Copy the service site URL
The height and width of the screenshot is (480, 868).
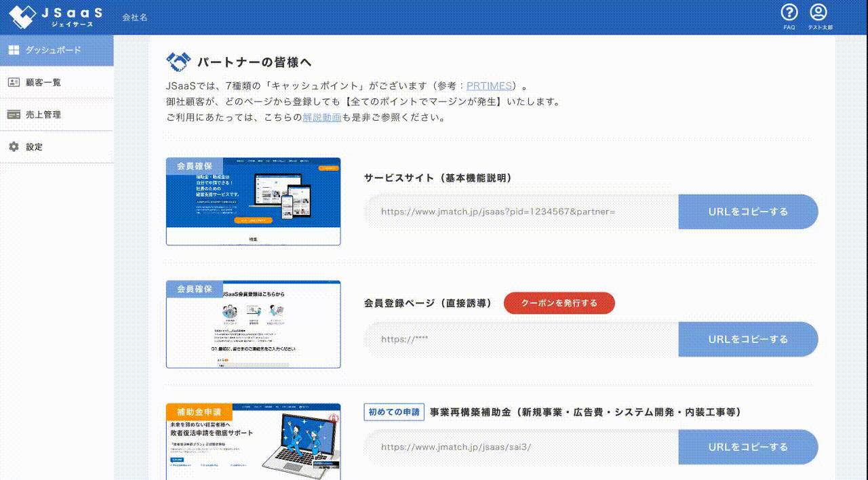tap(748, 212)
